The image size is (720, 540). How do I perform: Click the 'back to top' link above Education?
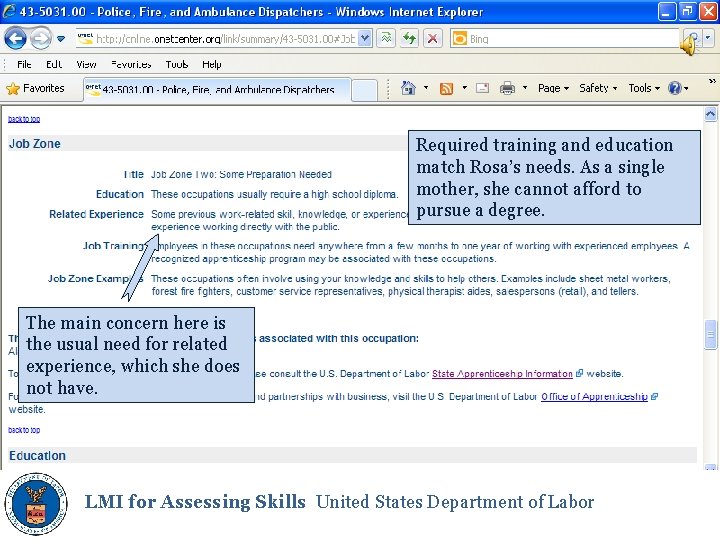24,430
